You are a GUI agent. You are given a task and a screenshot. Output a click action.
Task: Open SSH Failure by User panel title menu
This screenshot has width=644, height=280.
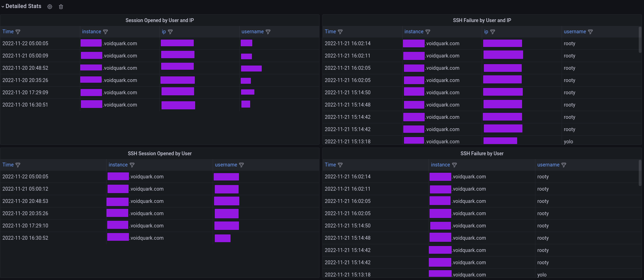pos(482,153)
